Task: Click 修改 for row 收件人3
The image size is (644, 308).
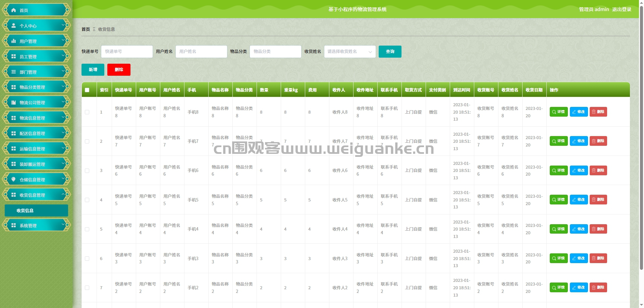Action: coord(579,258)
